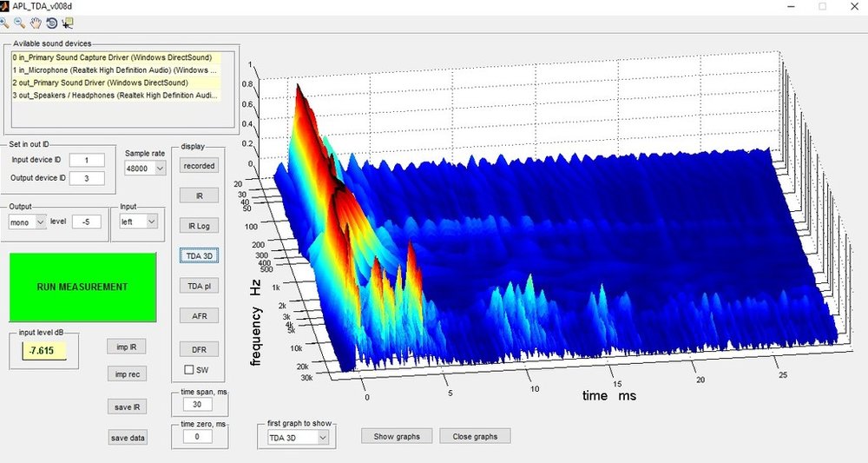
Task: Minimize the APL_TDA window
Action: coord(792,7)
